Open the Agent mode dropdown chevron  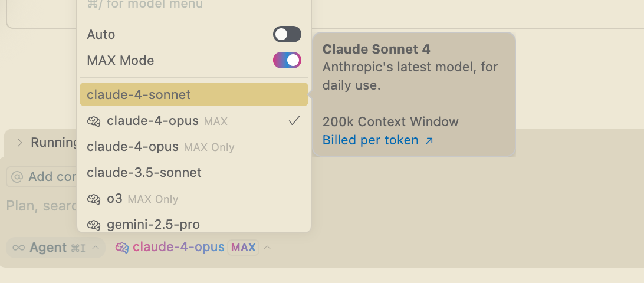(96, 248)
